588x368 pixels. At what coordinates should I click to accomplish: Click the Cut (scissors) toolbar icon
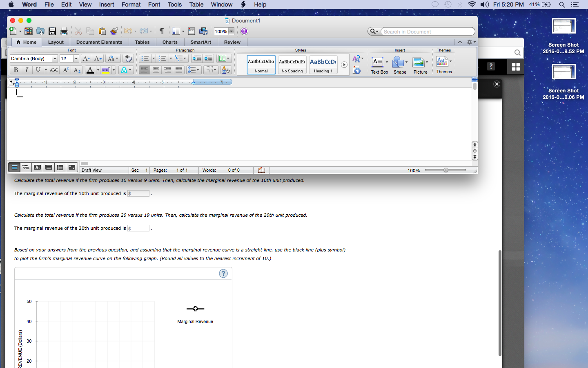tap(78, 31)
